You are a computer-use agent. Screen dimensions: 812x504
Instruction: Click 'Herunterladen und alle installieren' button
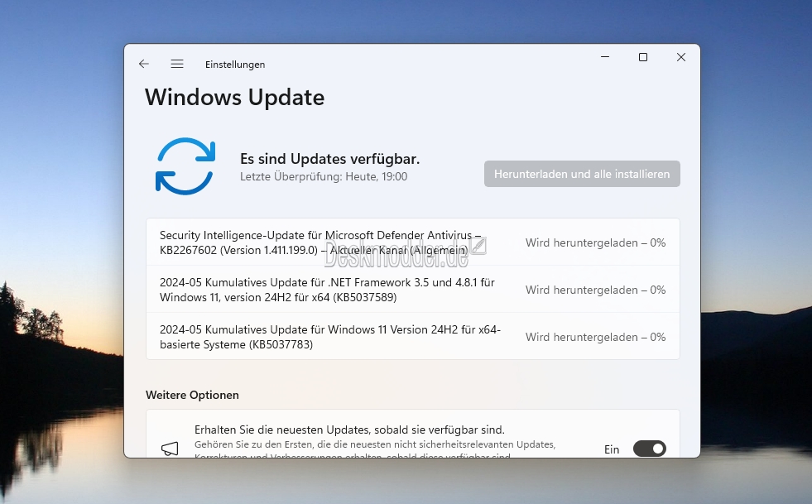click(582, 174)
